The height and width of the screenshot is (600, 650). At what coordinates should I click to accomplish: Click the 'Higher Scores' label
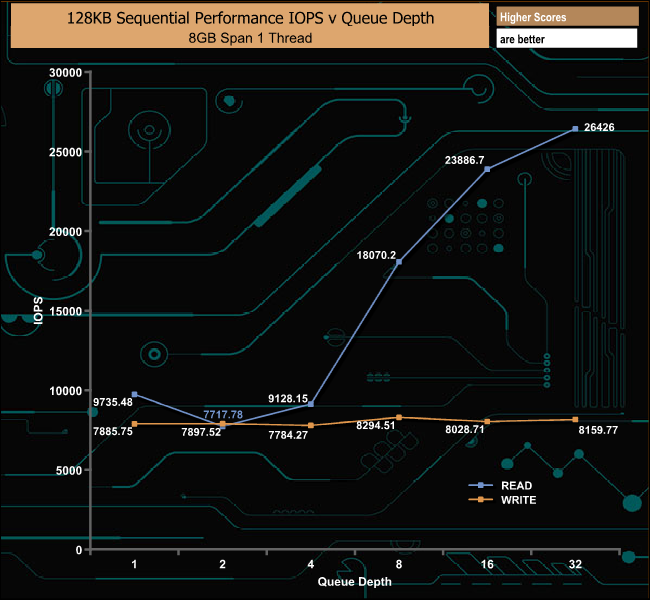pos(533,17)
